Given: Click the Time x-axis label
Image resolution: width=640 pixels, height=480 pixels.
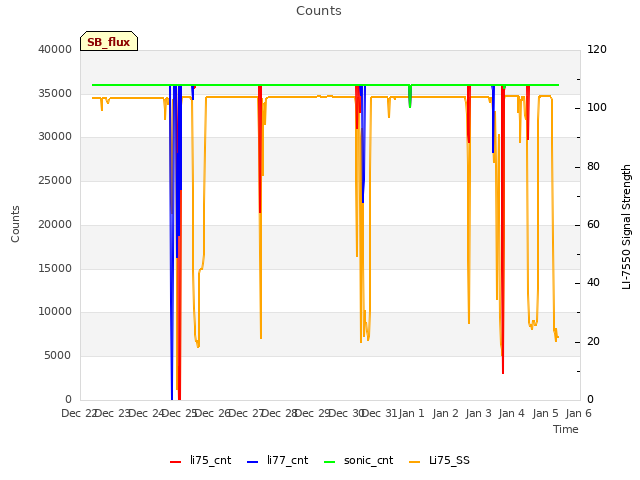Looking at the screenshot, I should [x=566, y=429].
